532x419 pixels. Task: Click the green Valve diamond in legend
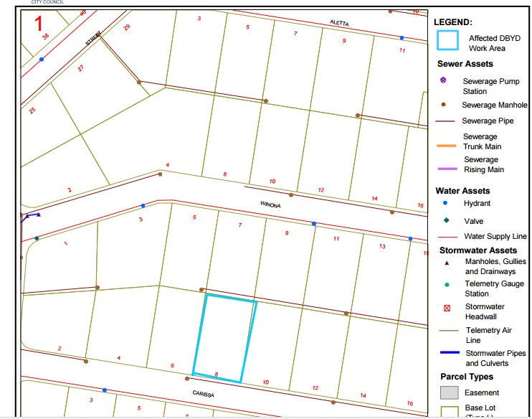[447, 220]
